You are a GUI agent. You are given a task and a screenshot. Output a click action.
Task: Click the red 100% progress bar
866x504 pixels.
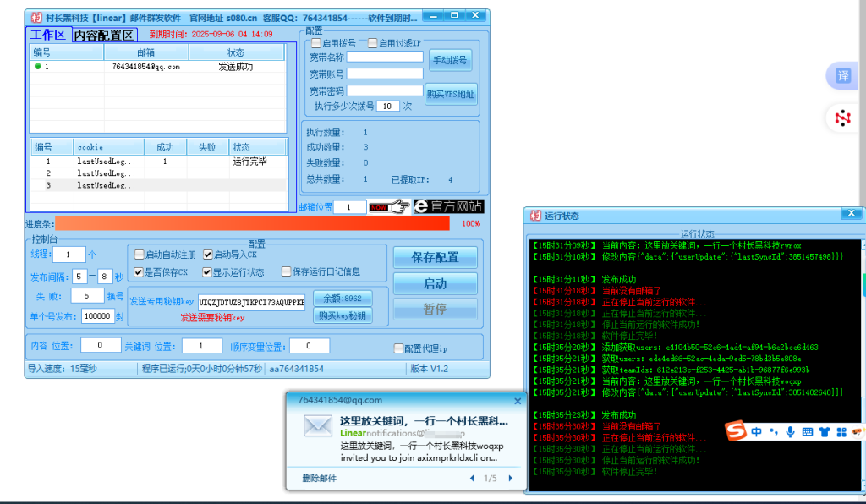click(x=254, y=223)
